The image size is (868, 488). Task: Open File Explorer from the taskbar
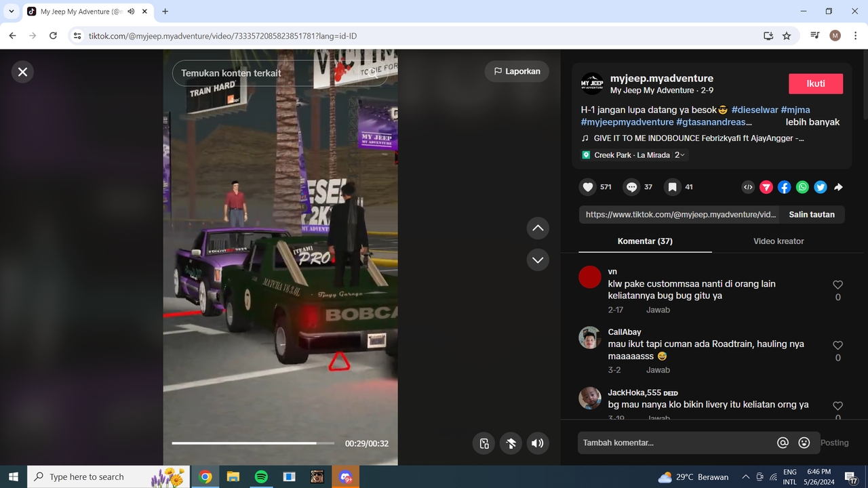pyautogui.click(x=233, y=477)
